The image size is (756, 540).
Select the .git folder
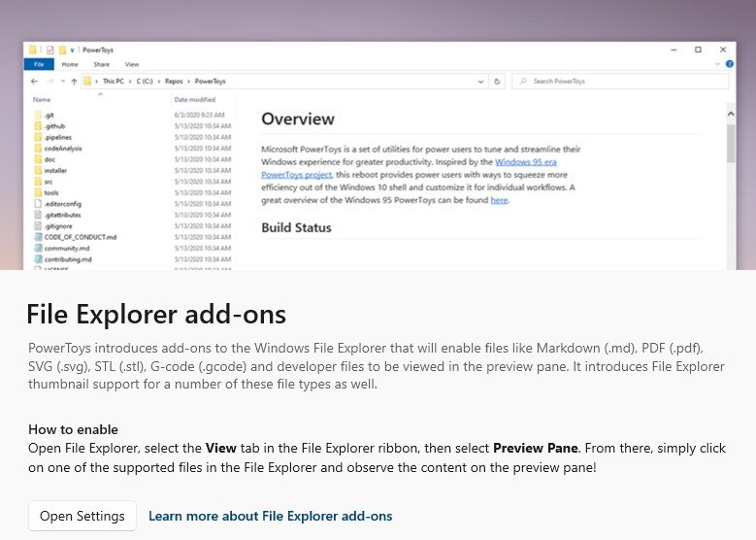[49, 115]
